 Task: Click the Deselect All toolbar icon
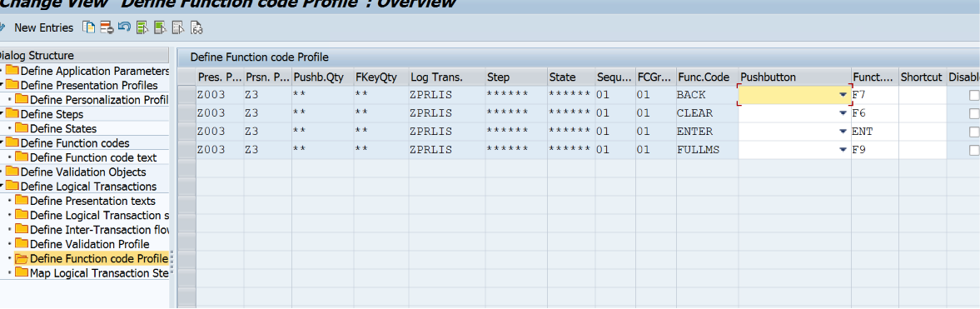pyautogui.click(x=179, y=27)
